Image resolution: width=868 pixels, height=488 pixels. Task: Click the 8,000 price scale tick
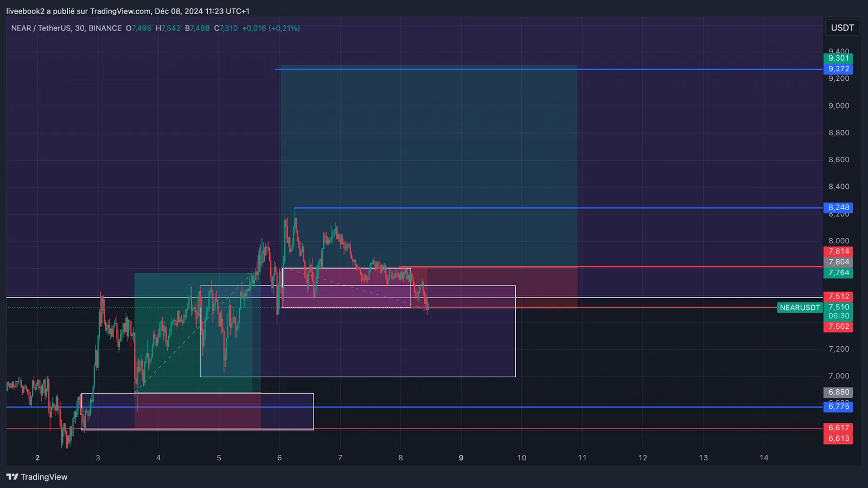pos(839,241)
